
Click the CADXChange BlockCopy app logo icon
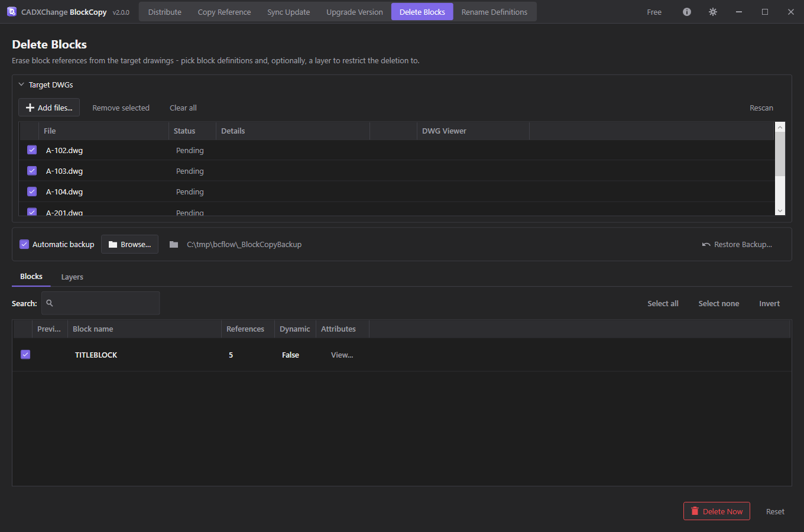click(x=11, y=12)
